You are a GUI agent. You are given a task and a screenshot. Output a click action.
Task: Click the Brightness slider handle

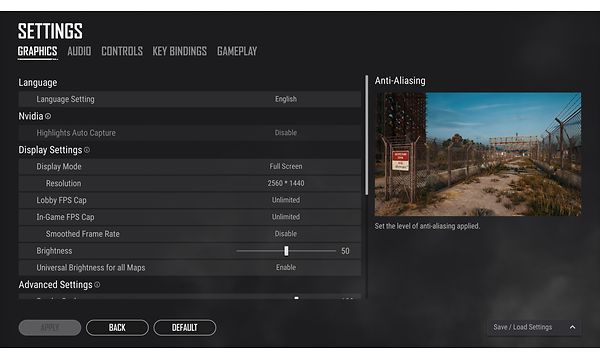point(286,251)
